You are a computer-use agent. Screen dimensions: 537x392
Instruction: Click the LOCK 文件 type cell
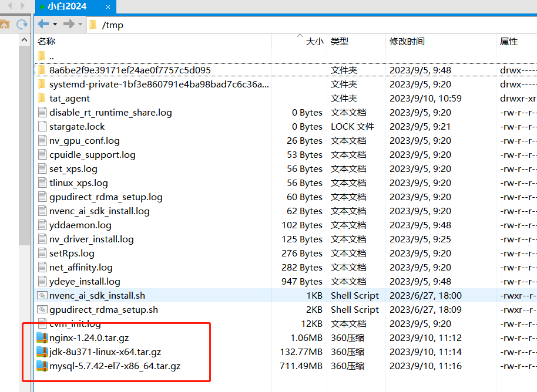pos(353,127)
